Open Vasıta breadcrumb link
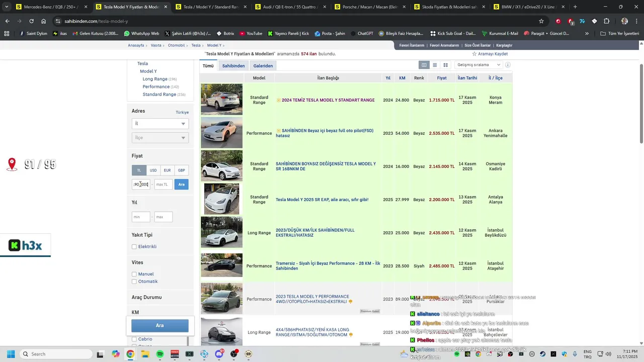The image size is (644, 362). (156, 45)
